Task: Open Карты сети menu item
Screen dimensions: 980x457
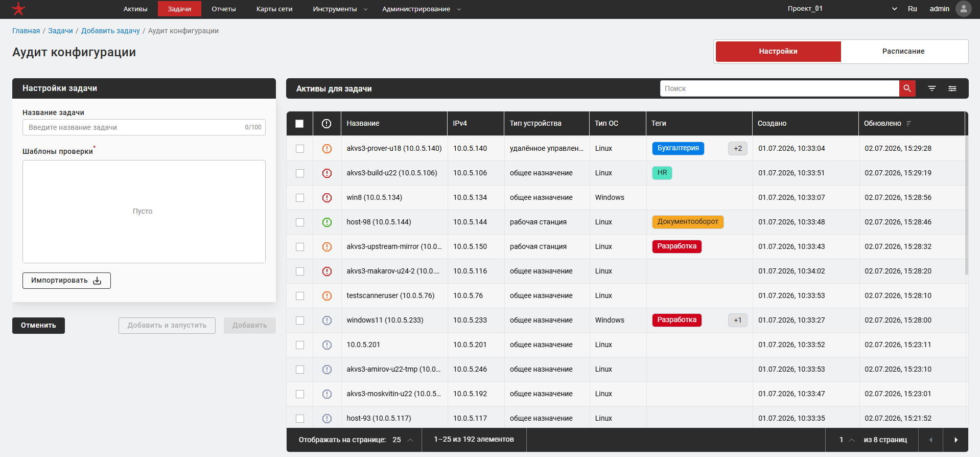Action: 274,9
